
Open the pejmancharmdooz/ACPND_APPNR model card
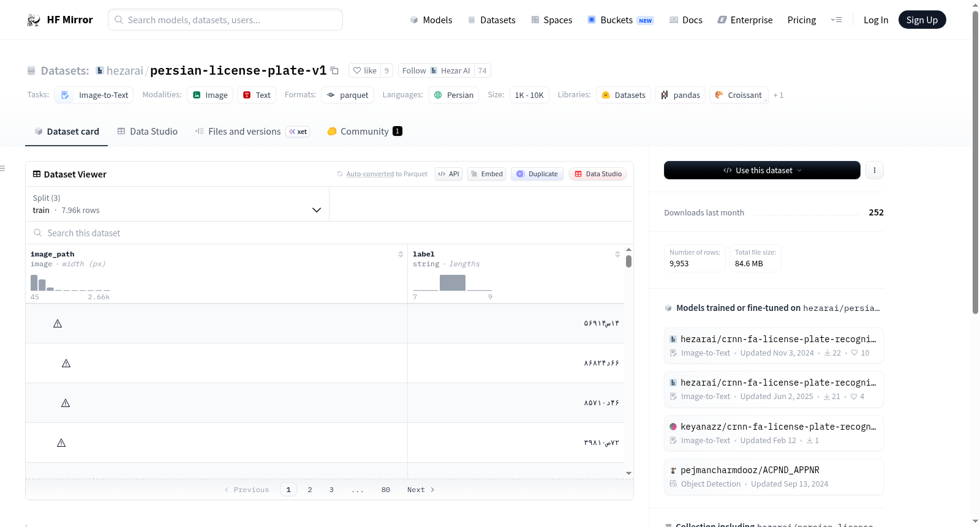tap(774, 477)
